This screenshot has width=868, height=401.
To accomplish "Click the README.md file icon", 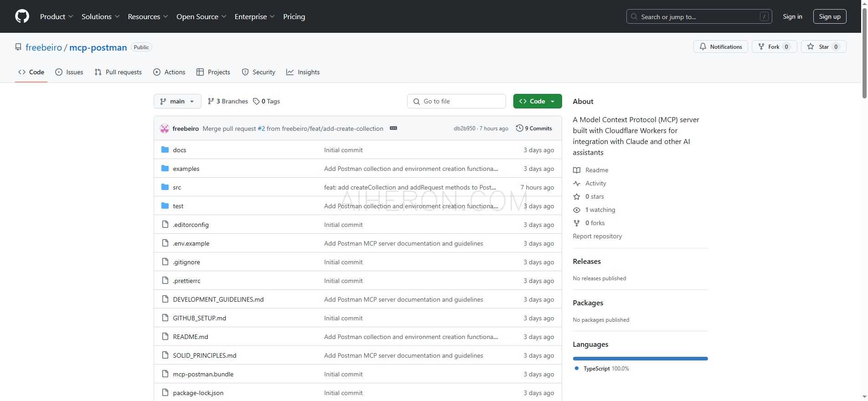I will (165, 336).
